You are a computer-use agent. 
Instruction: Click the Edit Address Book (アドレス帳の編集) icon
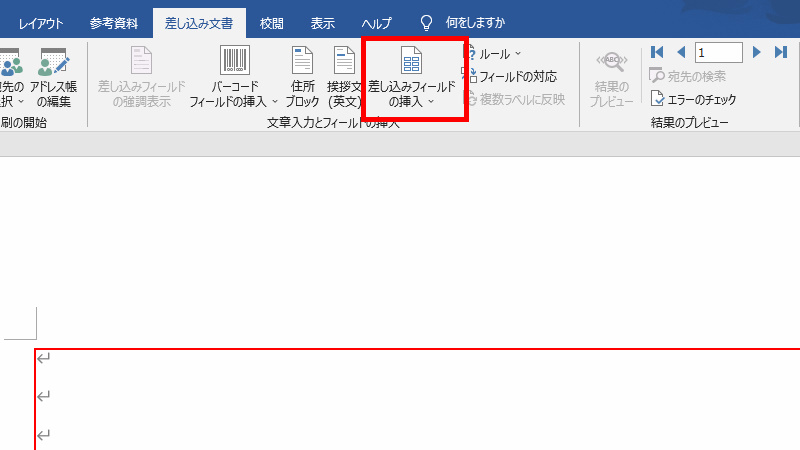53,65
